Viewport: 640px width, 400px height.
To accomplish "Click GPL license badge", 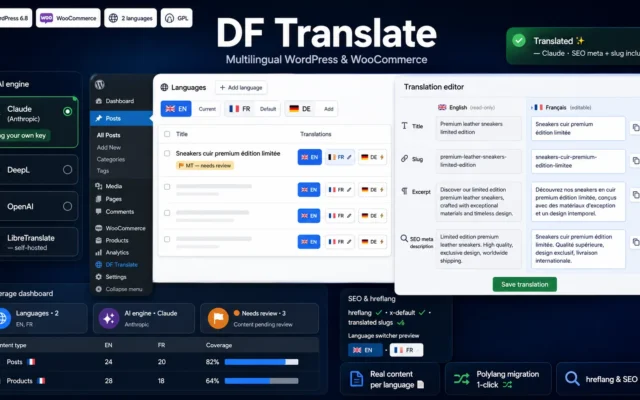I will (176, 18).
